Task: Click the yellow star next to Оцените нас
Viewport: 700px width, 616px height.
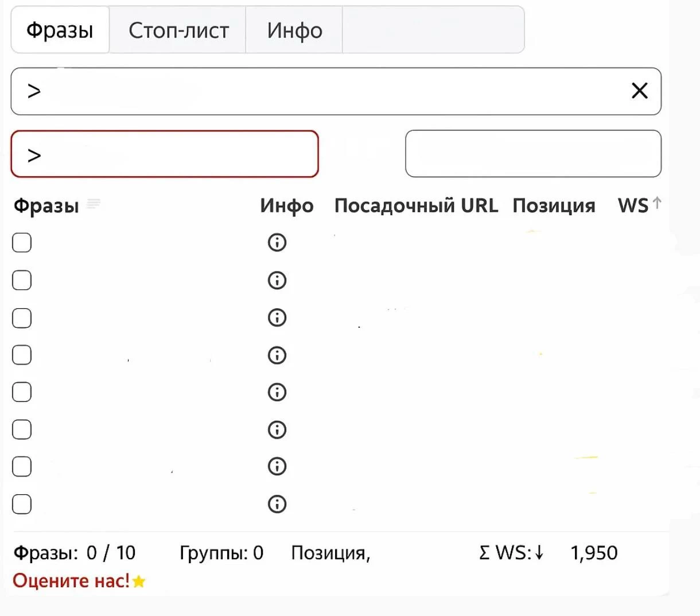Action: 139,582
